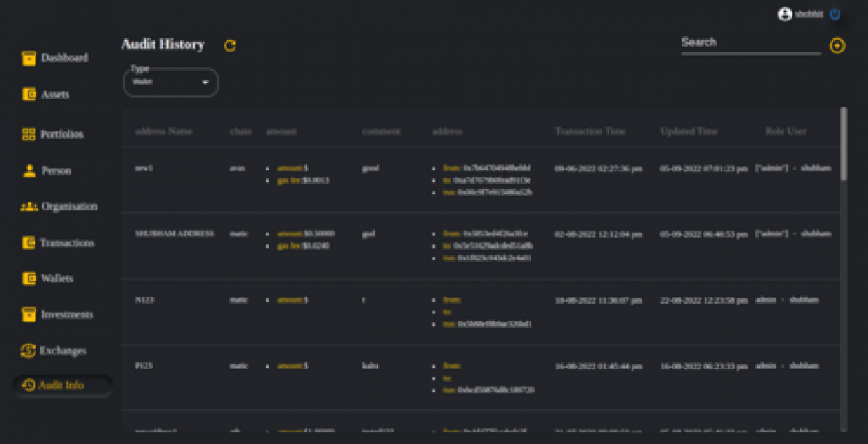Go to Investments label

click(67, 314)
